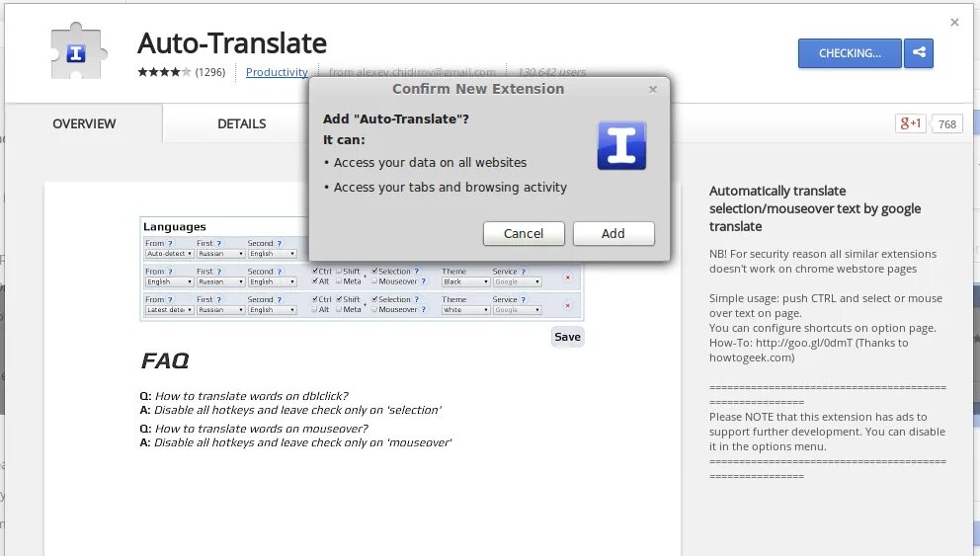Click the blue I extension icon in the dialog
The width and height of the screenshot is (980, 556).
tap(621, 145)
